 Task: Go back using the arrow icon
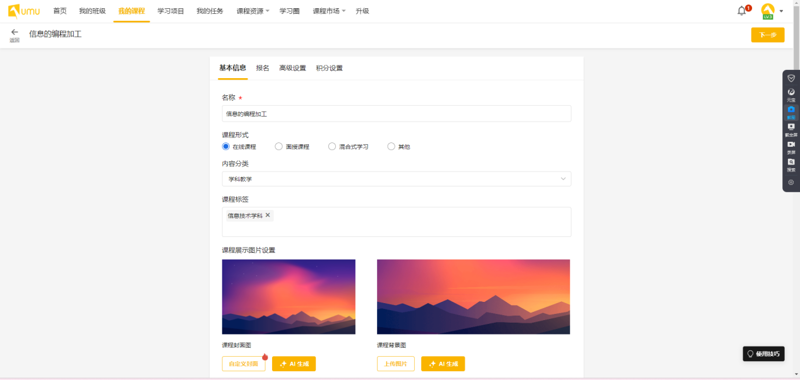pyautogui.click(x=14, y=32)
